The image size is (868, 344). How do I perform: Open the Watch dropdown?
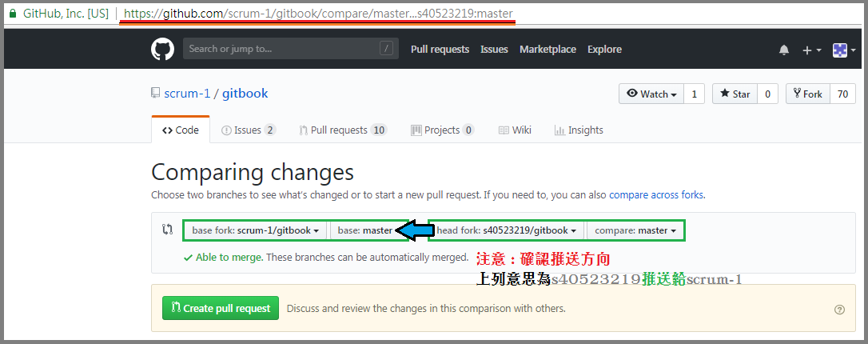coord(651,94)
